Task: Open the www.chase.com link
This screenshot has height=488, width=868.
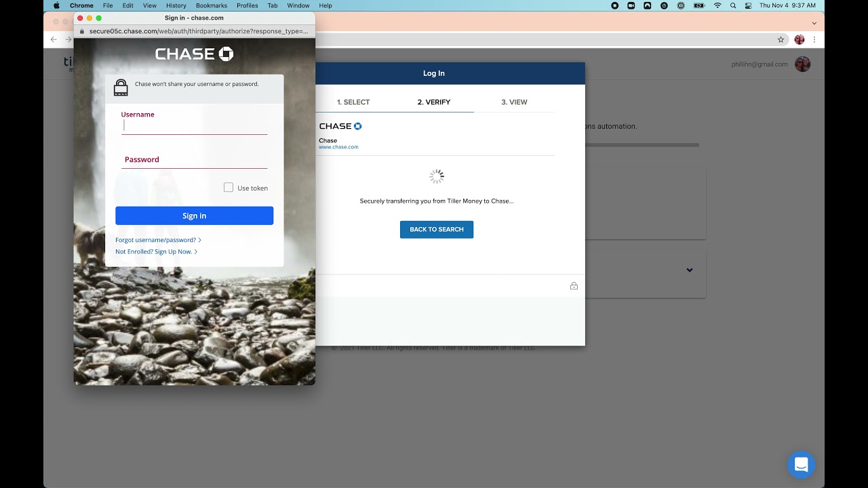Action: pyautogui.click(x=338, y=147)
